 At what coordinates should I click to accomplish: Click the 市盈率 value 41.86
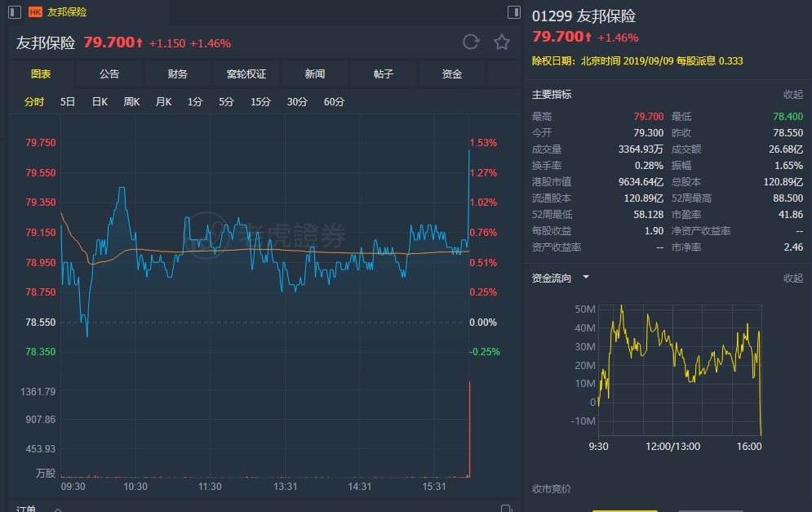pyautogui.click(x=790, y=215)
